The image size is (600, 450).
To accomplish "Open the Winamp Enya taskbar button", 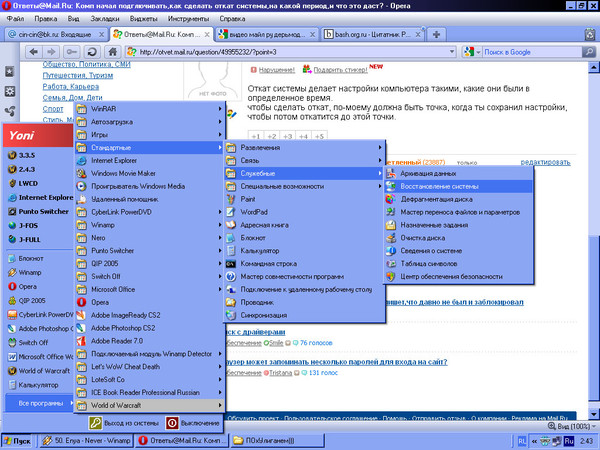I will click(x=86, y=441).
